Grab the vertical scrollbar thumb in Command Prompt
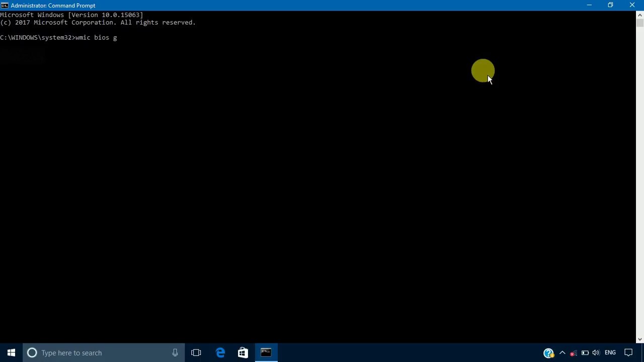This screenshot has width=644, height=362. tap(640, 23)
